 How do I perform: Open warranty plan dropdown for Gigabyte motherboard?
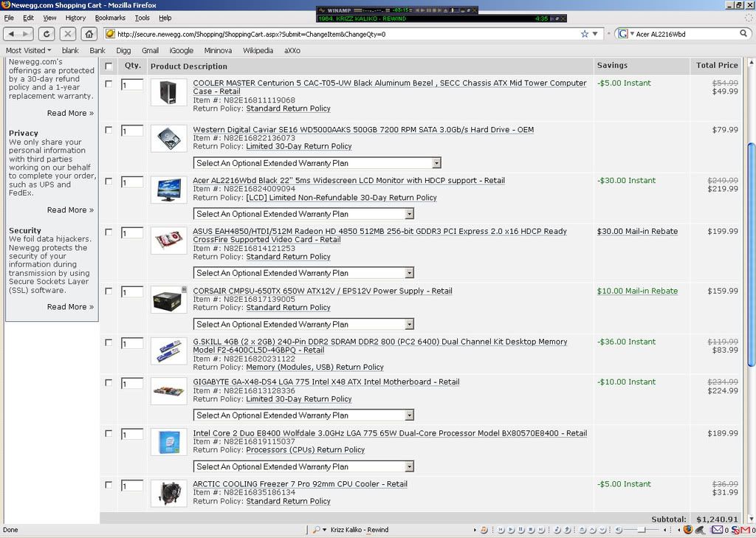click(303, 415)
